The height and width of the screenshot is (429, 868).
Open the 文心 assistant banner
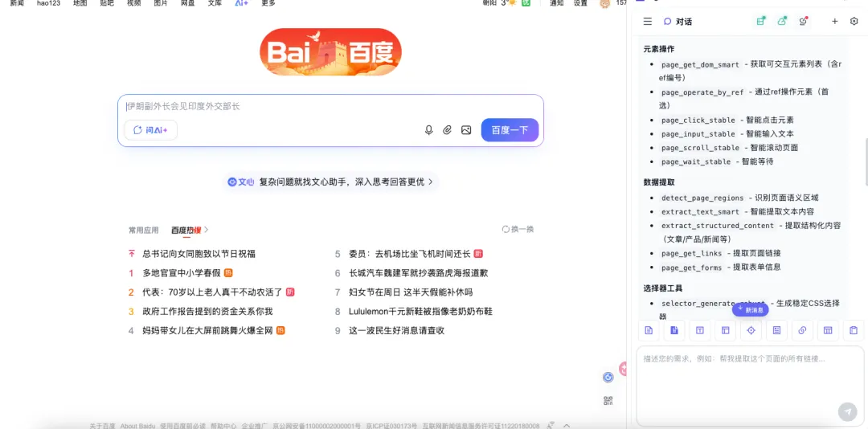tap(330, 182)
